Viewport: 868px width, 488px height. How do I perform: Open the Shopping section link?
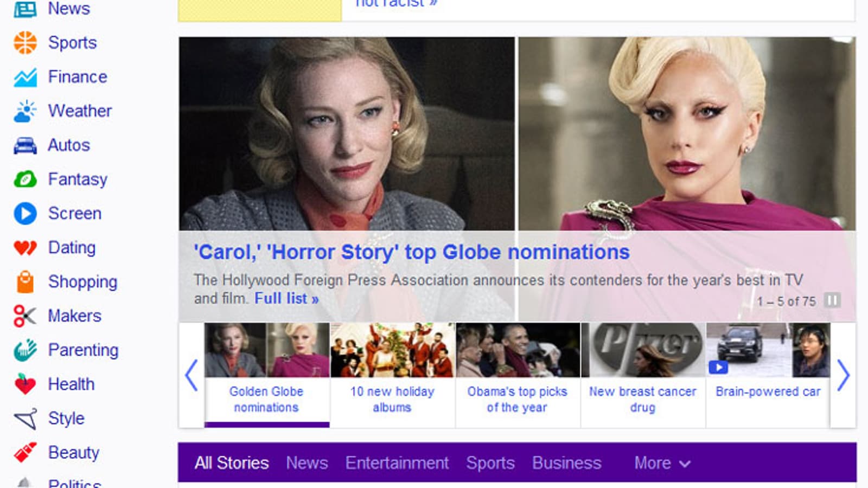coord(82,282)
